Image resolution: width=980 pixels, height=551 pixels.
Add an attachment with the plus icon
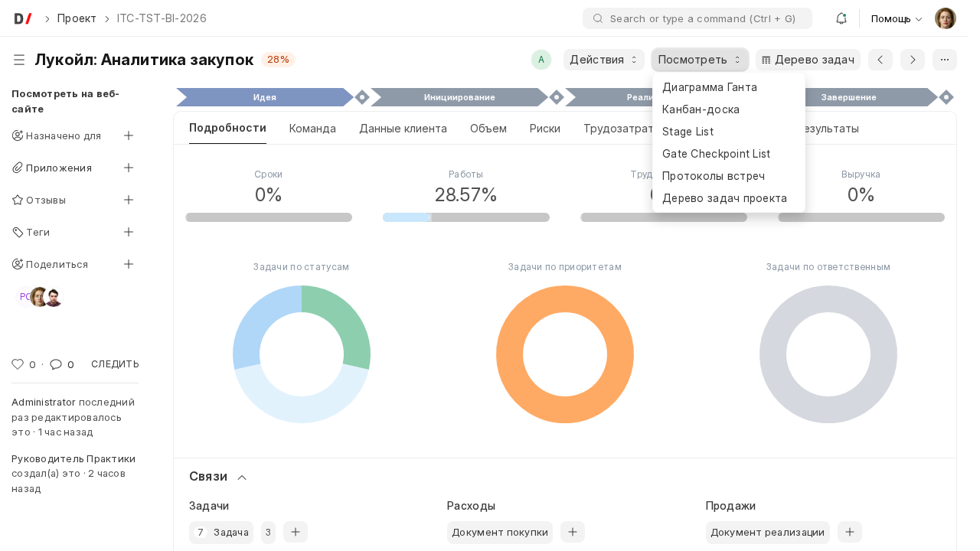coord(129,168)
